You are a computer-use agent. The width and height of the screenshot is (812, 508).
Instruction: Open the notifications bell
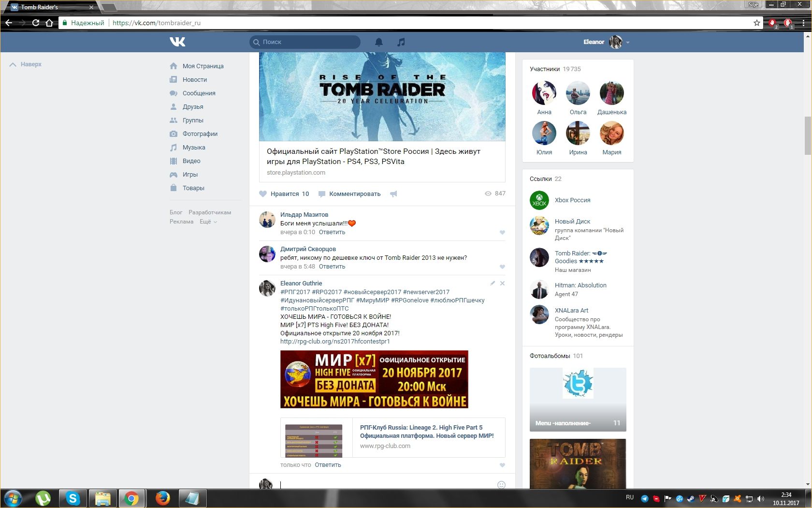[379, 42]
